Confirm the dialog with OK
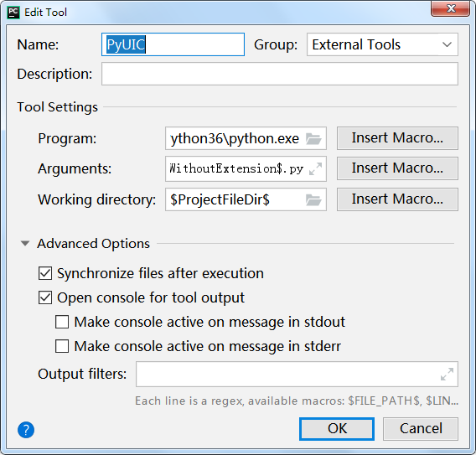The image size is (476, 455). (337, 429)
